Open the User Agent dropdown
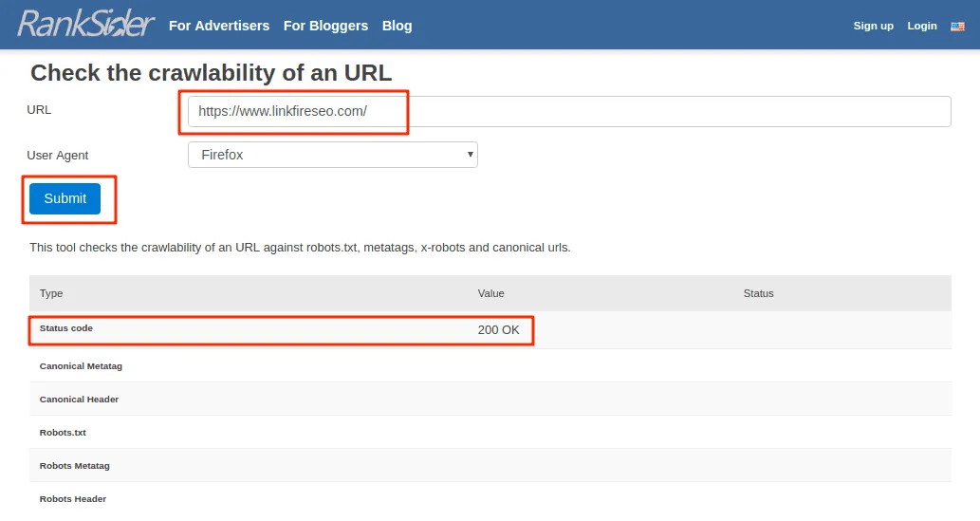The image size is (980, 521). tap(332, 155)
